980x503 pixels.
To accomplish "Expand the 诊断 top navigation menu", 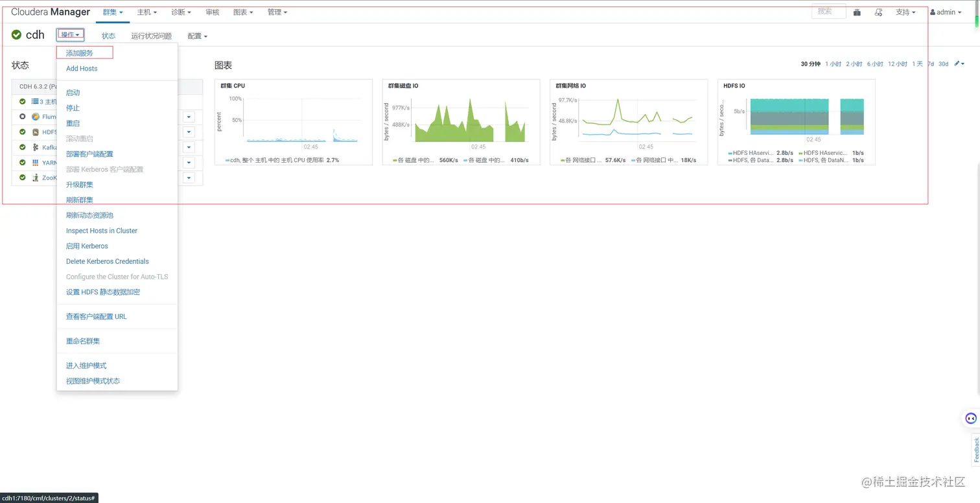I will [181, 12].
